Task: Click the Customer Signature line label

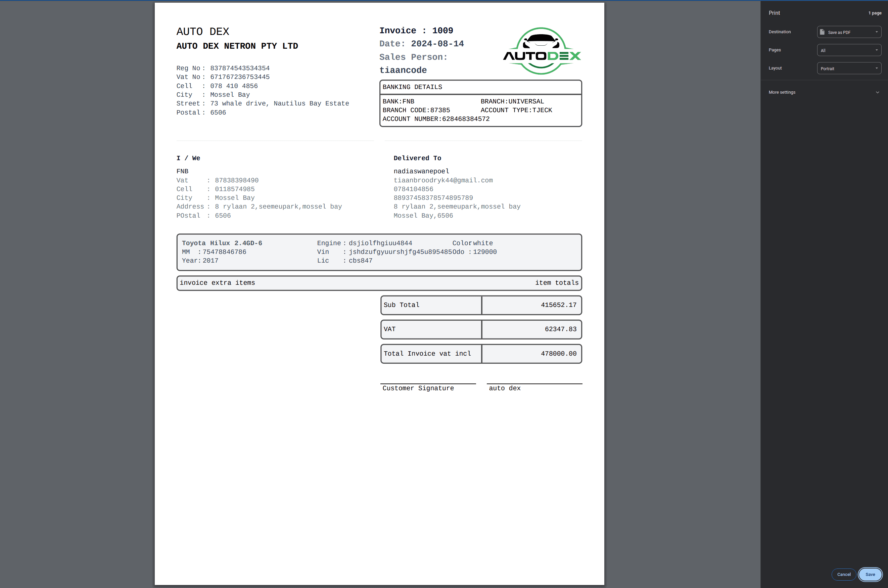Action: tap(418, 388)
